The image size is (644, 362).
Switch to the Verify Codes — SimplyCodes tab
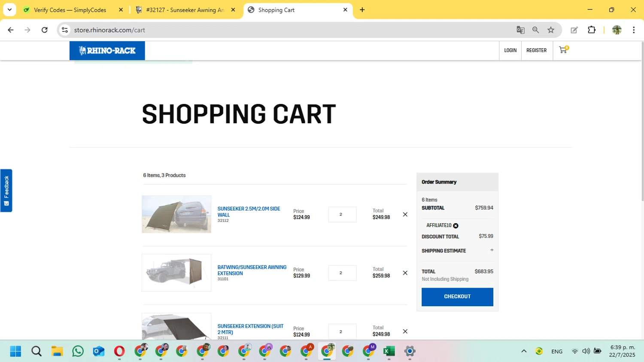point(74,10)
